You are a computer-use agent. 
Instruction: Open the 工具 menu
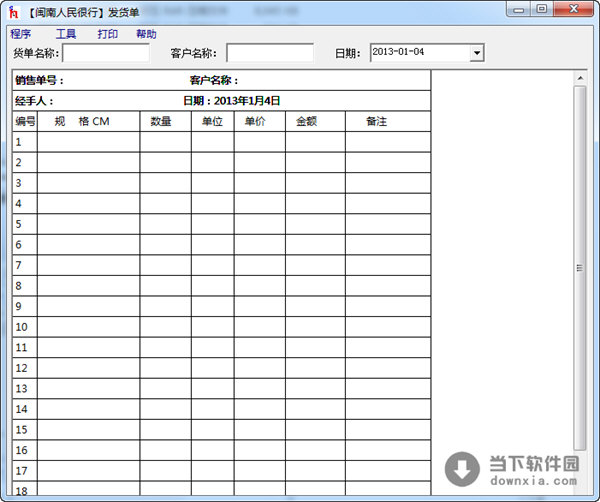click(x=66, y=34)
